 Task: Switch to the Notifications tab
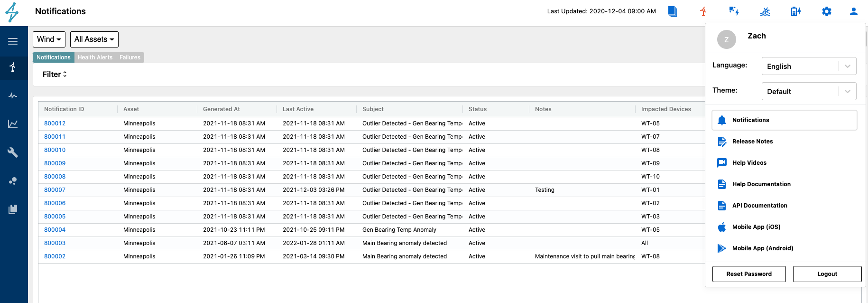tap(54, 57)
